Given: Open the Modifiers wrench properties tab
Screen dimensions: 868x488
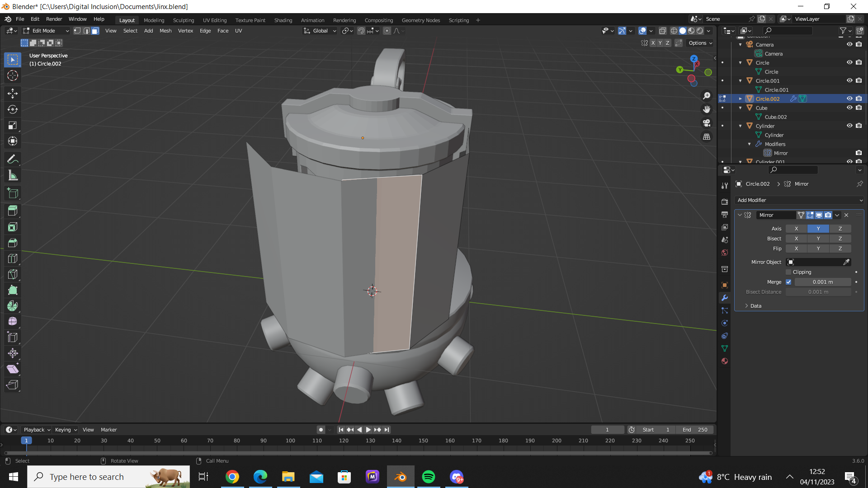Looking at the screenshot, I should pos(725,298).
